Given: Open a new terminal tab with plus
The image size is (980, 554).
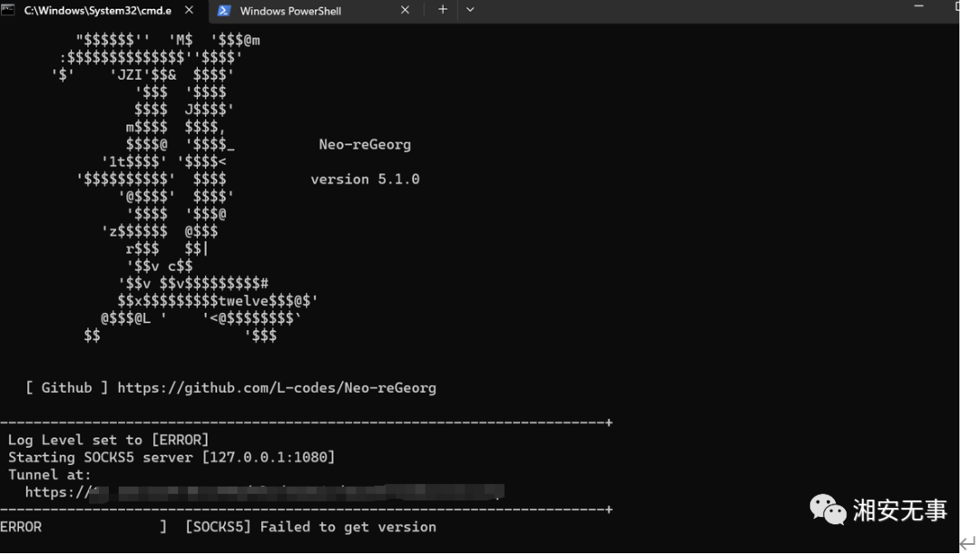Looking at the screenshot, I should [x=443, y=9].
